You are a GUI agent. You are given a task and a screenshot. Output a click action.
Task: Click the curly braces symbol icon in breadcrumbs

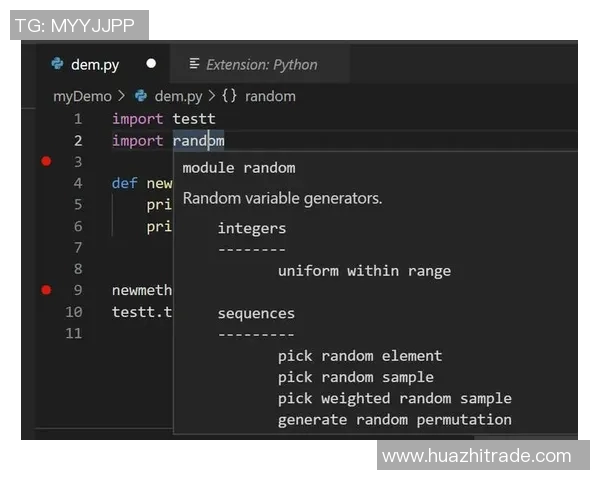229,96
